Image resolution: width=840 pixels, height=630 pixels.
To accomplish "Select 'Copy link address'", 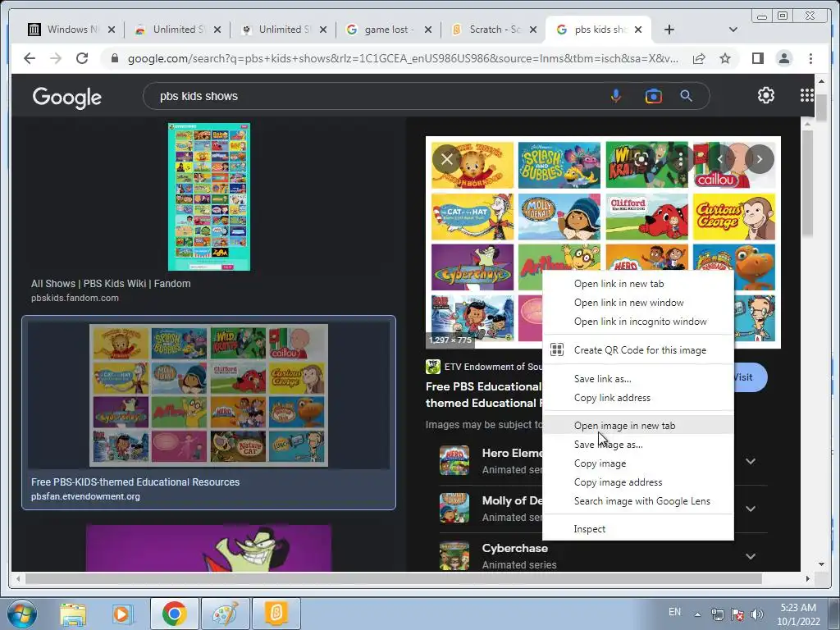I will (x=637, y=398).
